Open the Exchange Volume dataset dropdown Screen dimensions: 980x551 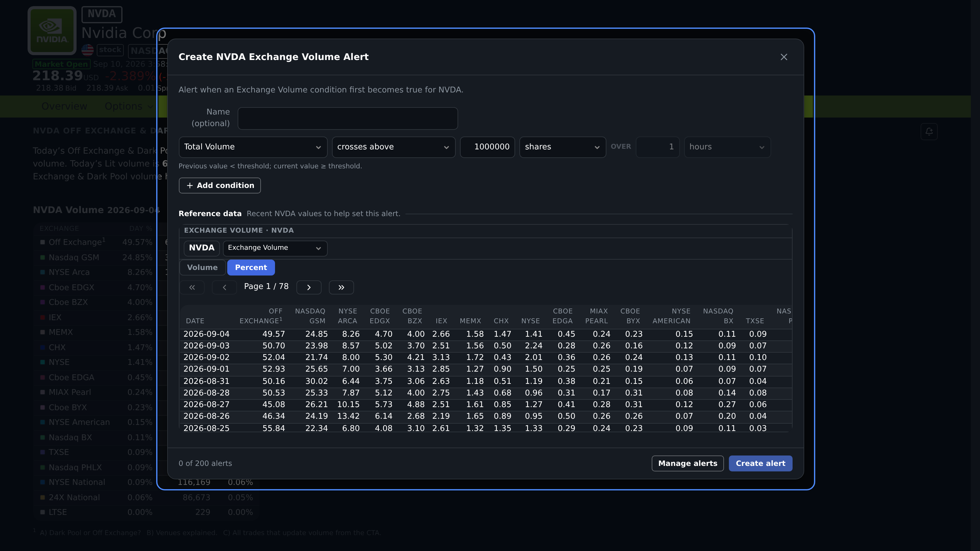(x=275, y=248)
